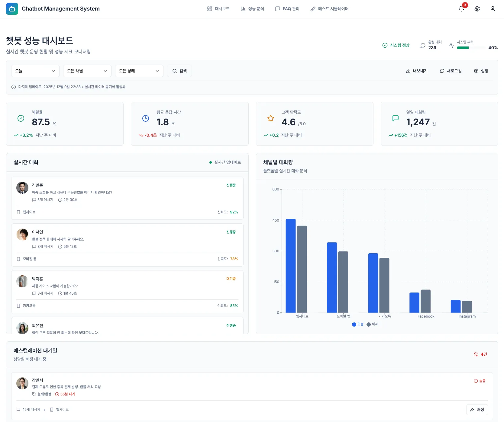Click the chatbot robot logo icon
The height and width of the screenshot is (422, 504).
pyautogui.click(x=12, y=9)
